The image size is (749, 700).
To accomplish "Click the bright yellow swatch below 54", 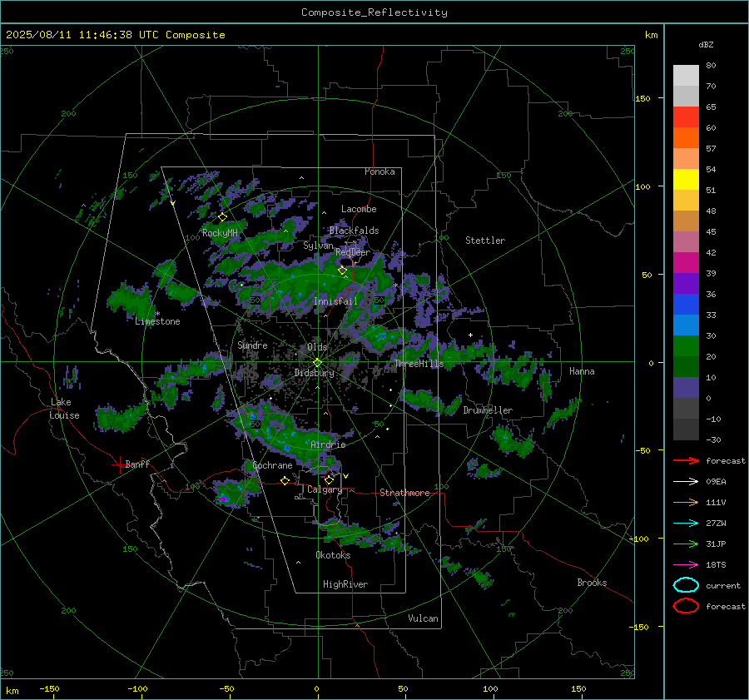I will click(x=686, y=179).
